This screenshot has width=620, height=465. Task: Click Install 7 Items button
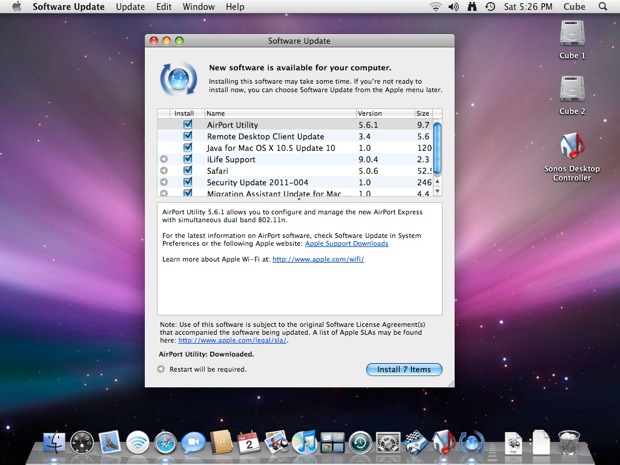(x=404, y=369)
